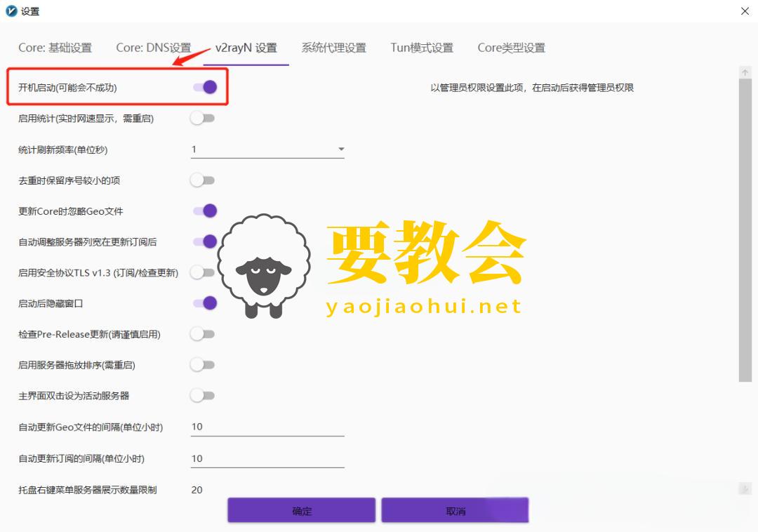Click the 自动更新订阅的间隔 input field
Screen dimensions: 758x532
tap(267, 458)
